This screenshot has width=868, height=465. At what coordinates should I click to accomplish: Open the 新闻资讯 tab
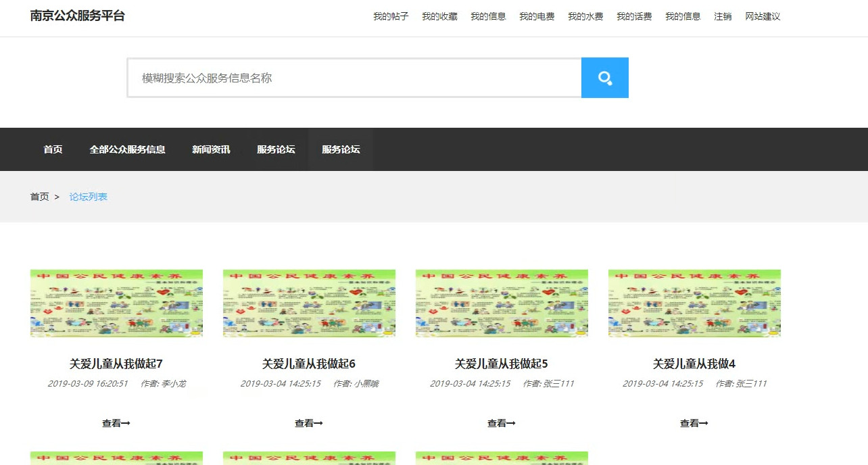[x=211, y=149]
